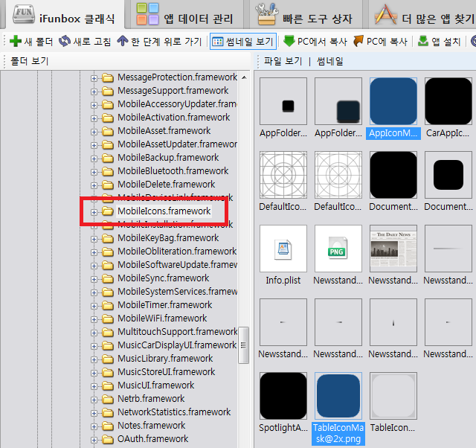Viewport: 476px width, 448px height.
Task: Select Notes.framework folder
Action: [x=151, y=425]
